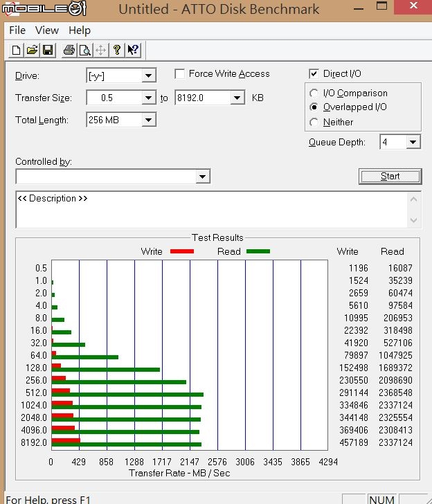Enable Force Write Access checkbox
The image size is (432, 504).
[x=179, y=73]
